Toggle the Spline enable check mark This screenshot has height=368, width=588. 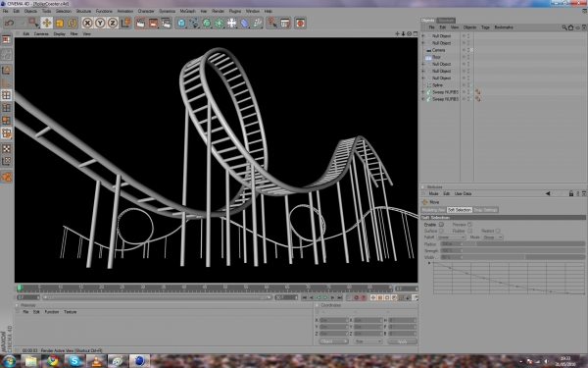[x=471, y=85]
